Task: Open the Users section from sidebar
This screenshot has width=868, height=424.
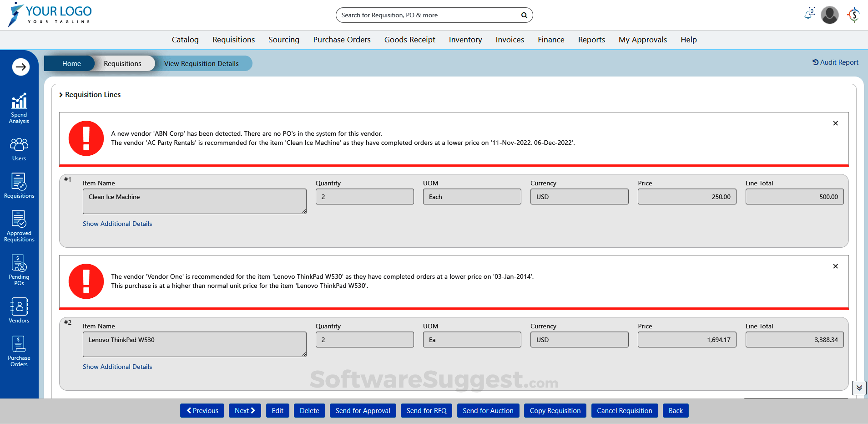Action: pyautogui.click(x=19, y=148)
